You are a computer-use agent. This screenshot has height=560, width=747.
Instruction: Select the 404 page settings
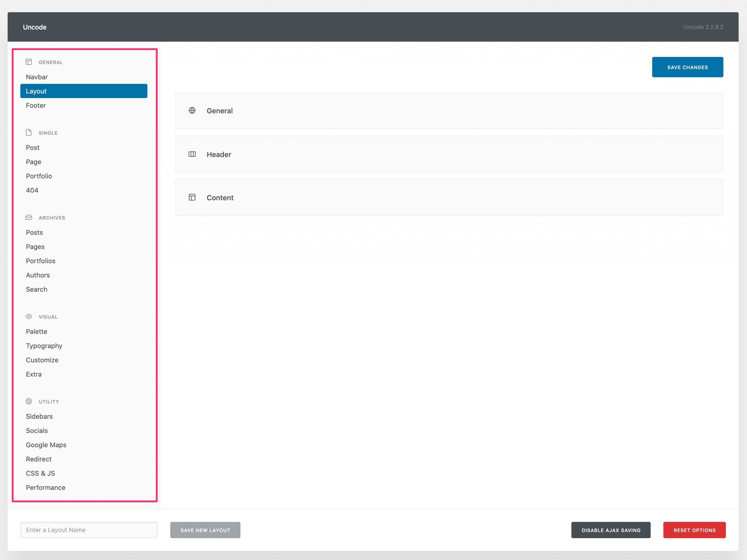(x=32, y=190)
